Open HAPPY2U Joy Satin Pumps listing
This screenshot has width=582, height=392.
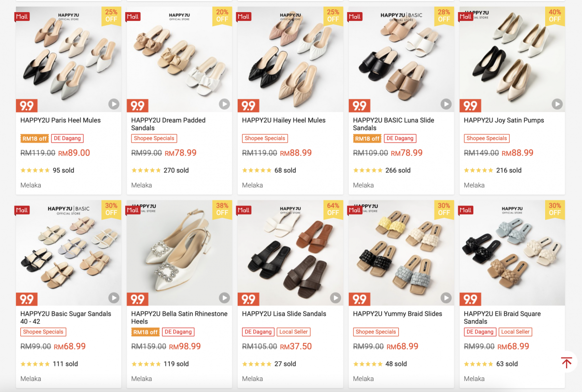coord(504,120)
